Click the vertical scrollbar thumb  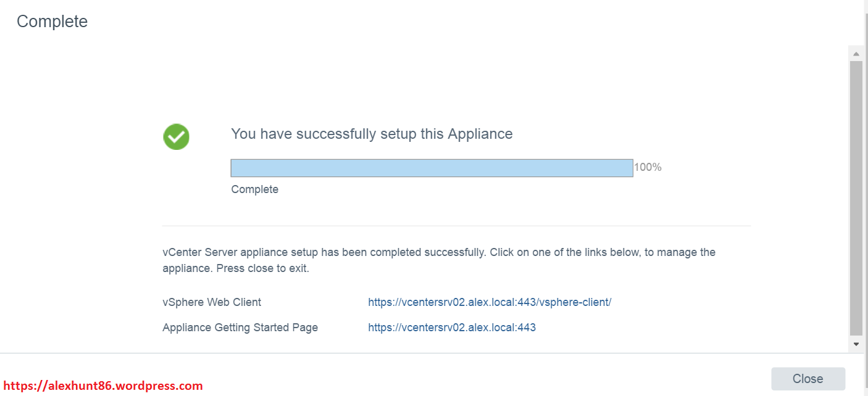[856, 197]
